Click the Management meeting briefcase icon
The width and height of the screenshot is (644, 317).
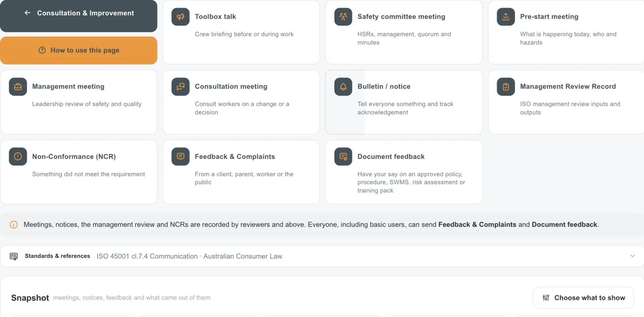click(x=18, y=87)
